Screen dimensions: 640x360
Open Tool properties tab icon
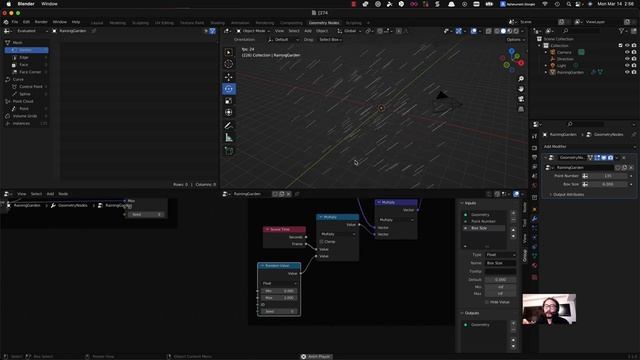coord(534,137)
